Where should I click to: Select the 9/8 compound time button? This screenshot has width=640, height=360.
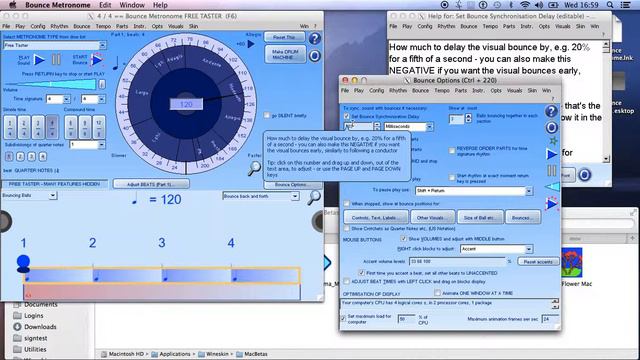click(85, 127)
